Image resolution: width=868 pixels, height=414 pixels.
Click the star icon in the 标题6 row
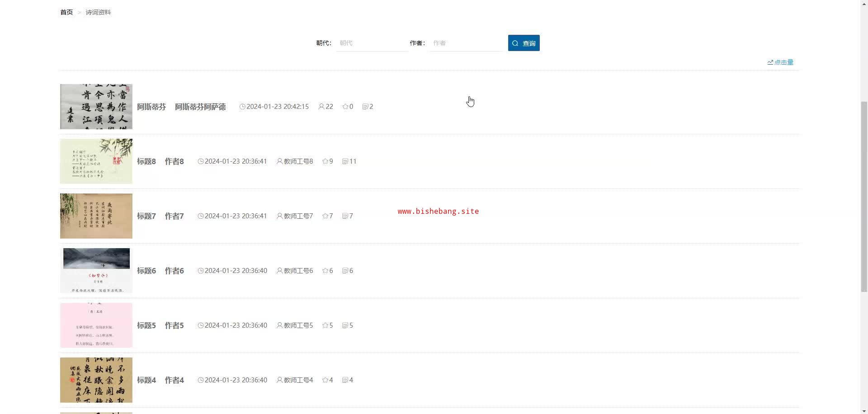pyautogui.click(x=325, y=271)
